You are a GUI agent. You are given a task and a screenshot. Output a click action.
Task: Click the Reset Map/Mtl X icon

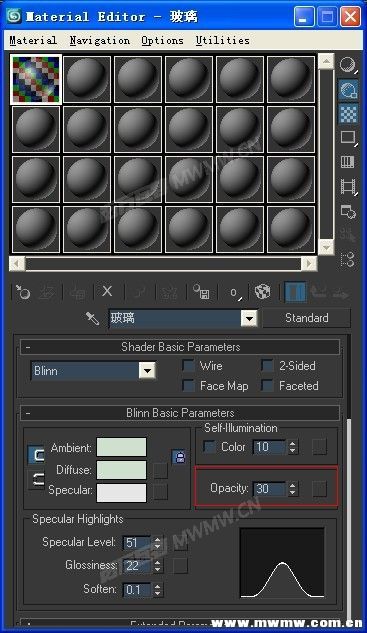click(107, 291)
